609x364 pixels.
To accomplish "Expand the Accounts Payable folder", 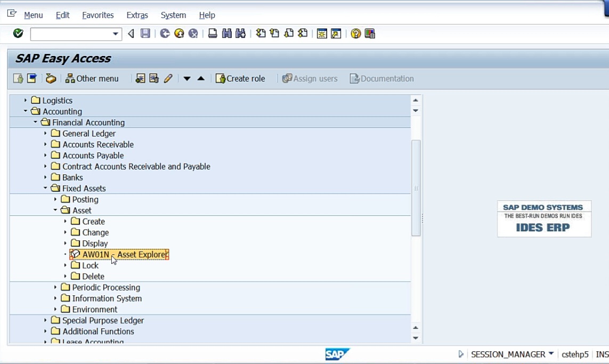I will click(45, 155).
